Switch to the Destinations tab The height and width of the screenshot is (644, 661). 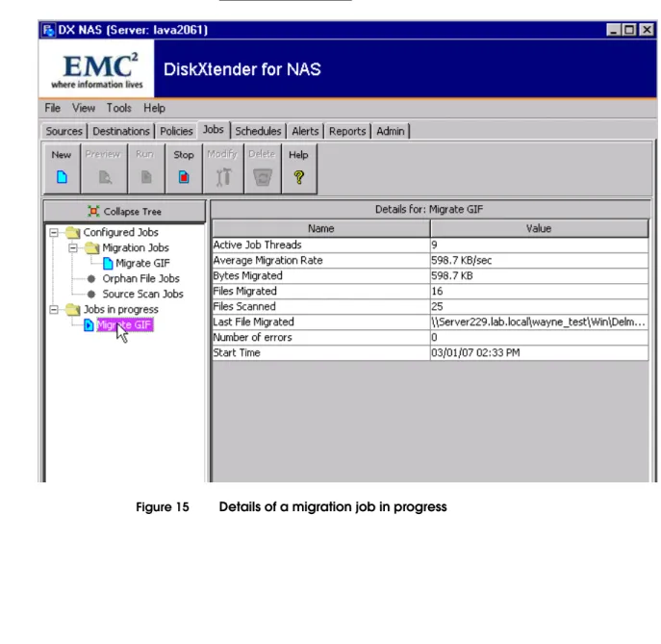(121, 131)
